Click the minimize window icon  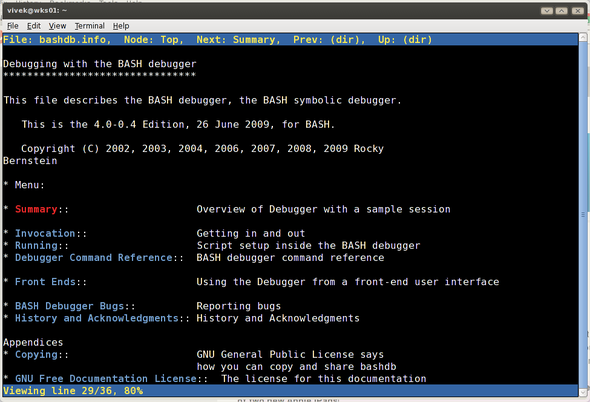pyautogui.click(x=547, y=11)
